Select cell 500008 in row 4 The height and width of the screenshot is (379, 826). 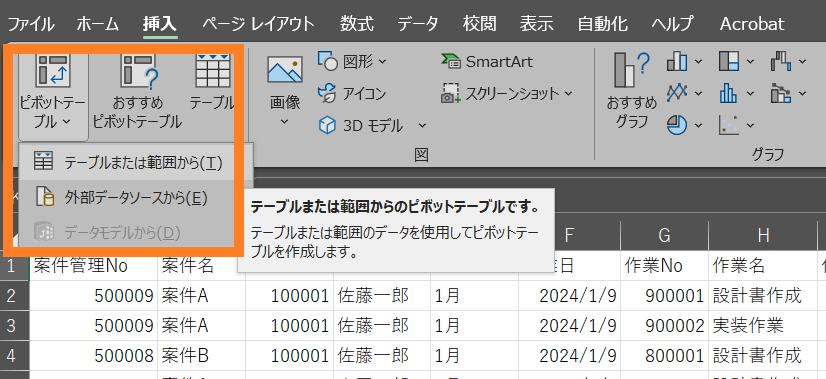93,355
